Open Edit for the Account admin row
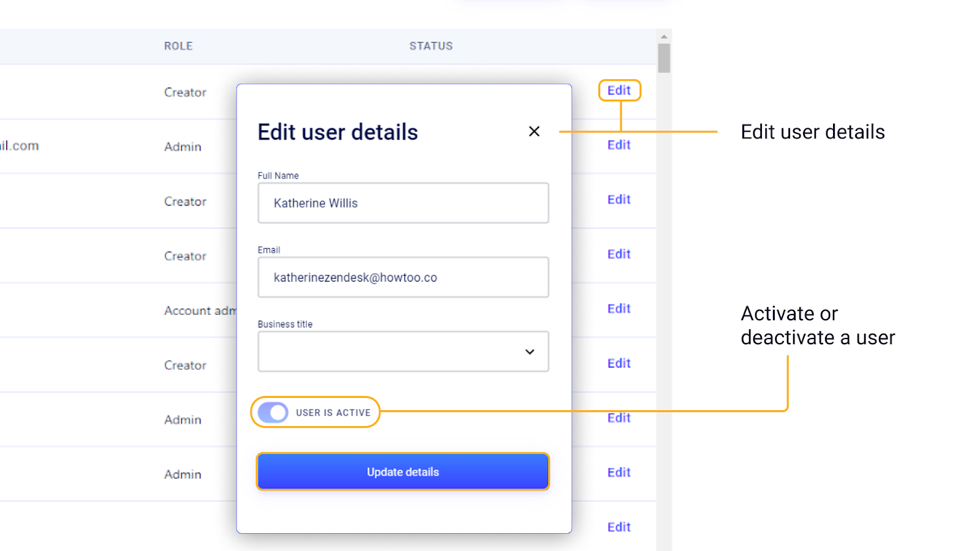Viewport: 980px width, 551px height. [x=619, y=309]
